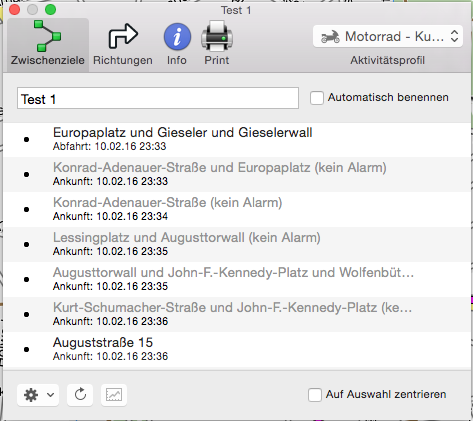The width and height of the screenshot is (473, 421).
Task: Click the motorcycle icon in profile selector
Action: pos(330,36)
